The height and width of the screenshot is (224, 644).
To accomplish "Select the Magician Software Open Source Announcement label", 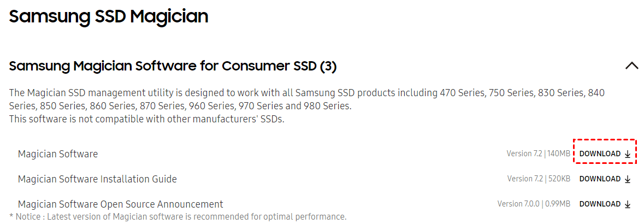I will click(121, 204).
